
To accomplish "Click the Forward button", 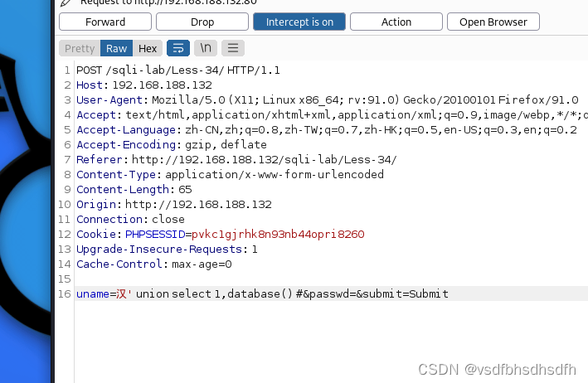I will pos(105,22).
